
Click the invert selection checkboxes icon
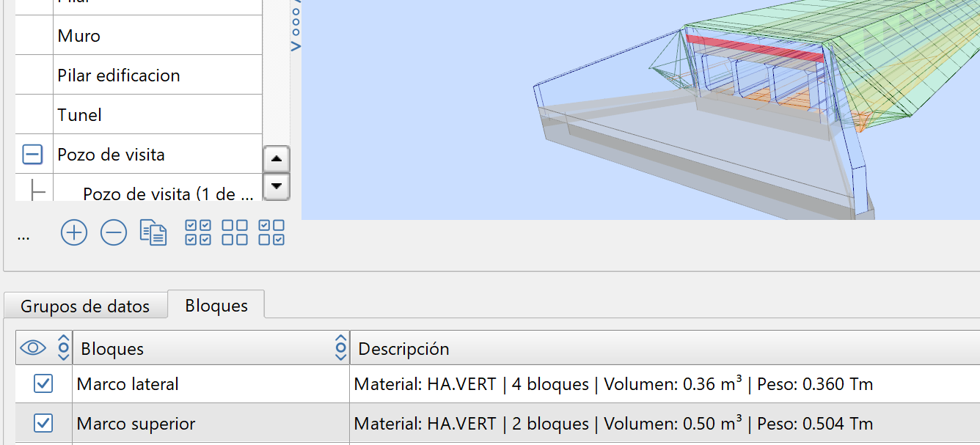[x=271, y=233]
